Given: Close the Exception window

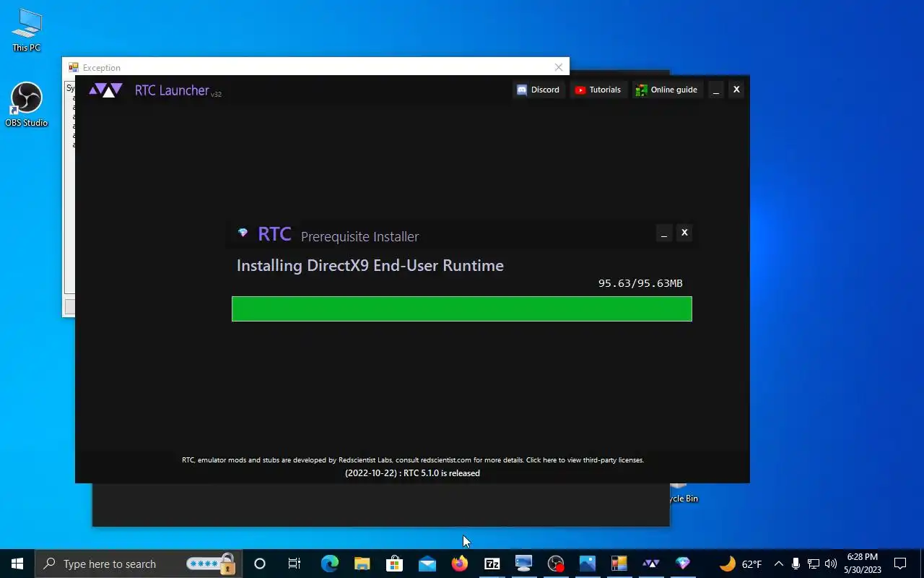Looking at the screenshot, I should tap(559, 67).
